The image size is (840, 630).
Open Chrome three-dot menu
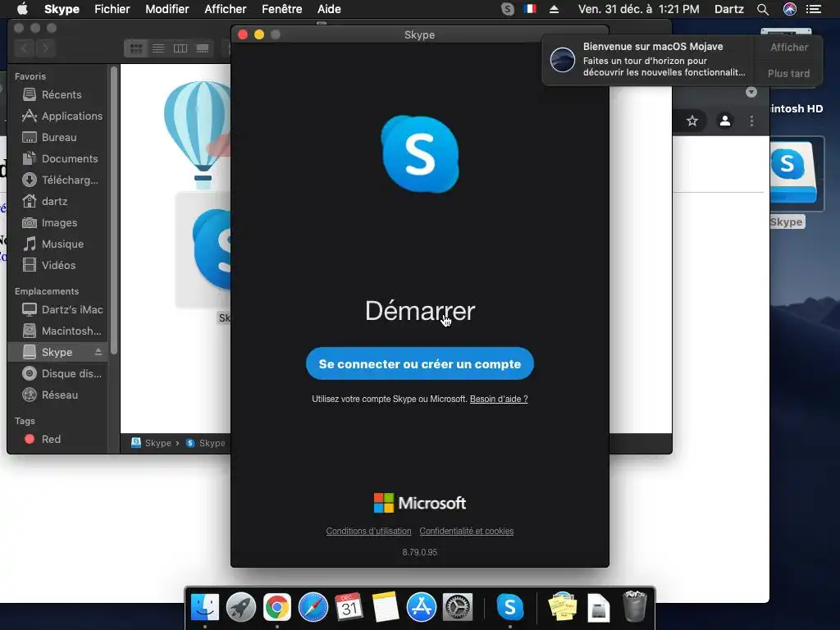click(751, 121)
